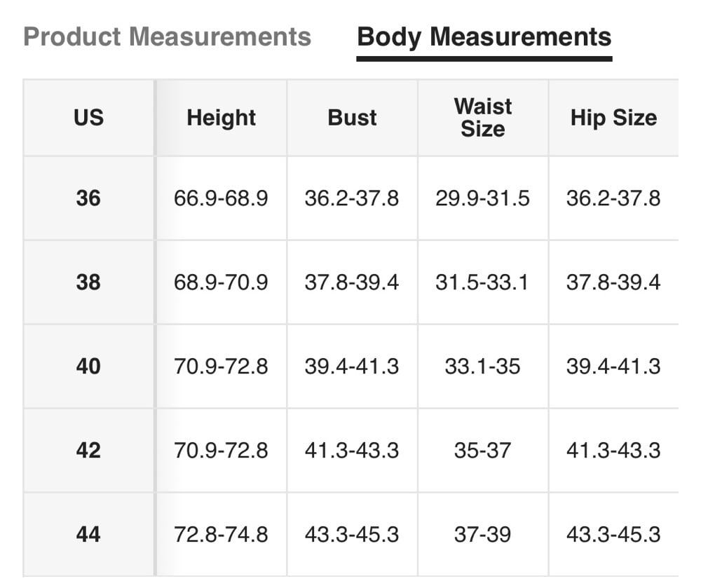This screenshot has height=588, width=701.
Task: Click the Hip Size column header
Action: [613, 118]
